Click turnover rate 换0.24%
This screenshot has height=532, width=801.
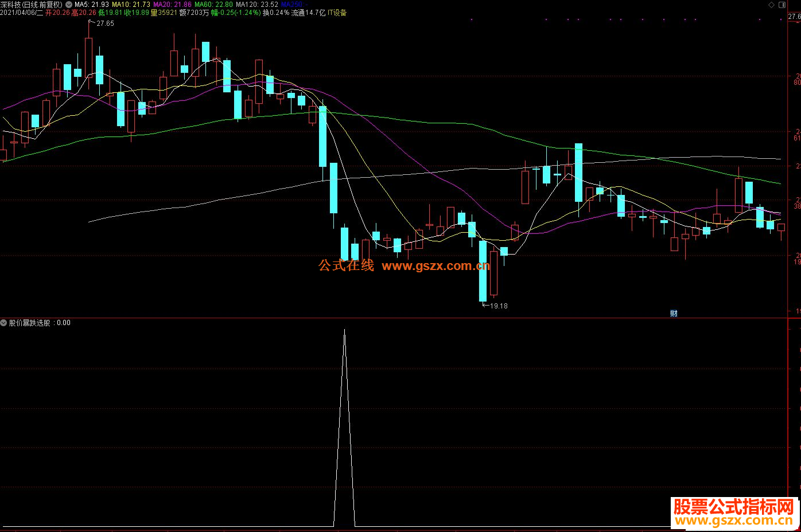(276, 13)
